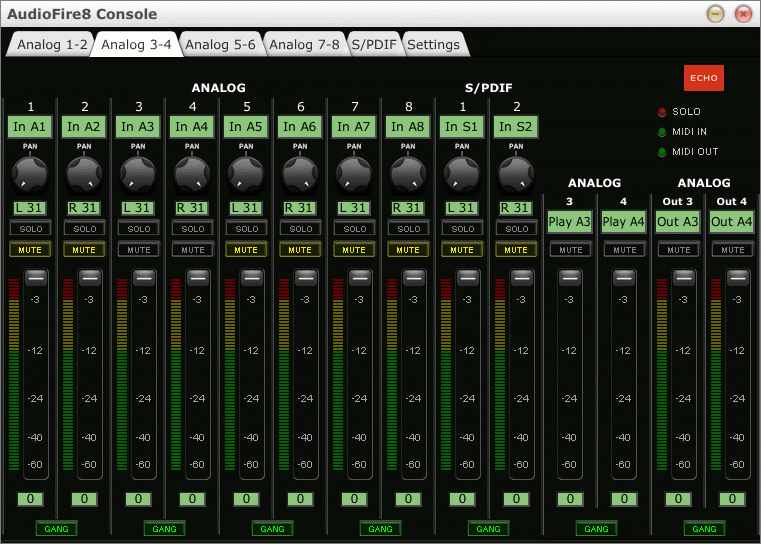Click the In A1 channel label
The height and width of the screenshot is (544, 761).
(30, 127)
